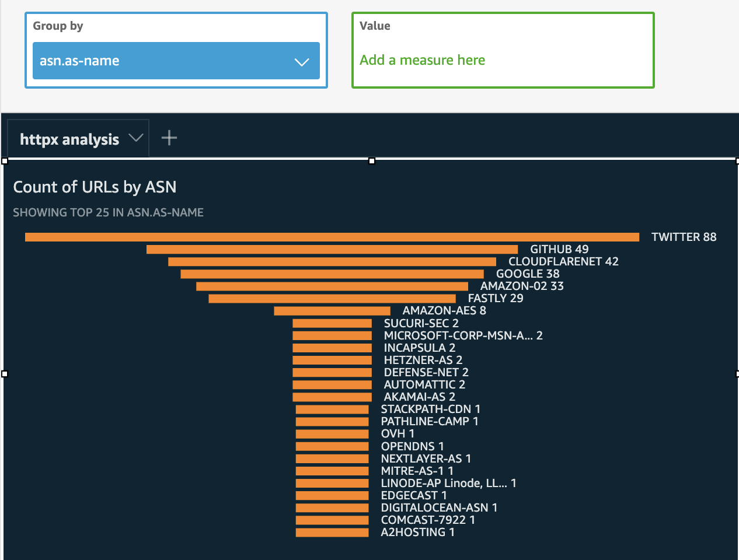
Task: Click the 'TWITTER 88' label
Action: tap(684, 237)
